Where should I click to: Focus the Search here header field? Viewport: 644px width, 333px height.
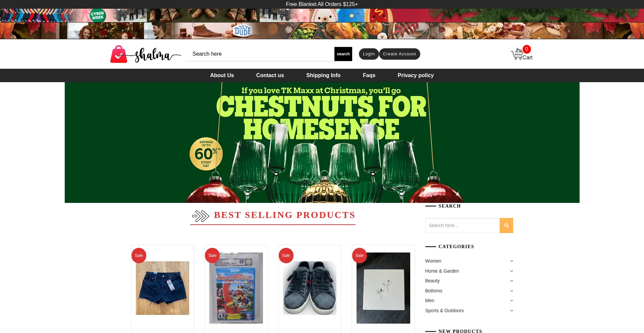coord(260,54)
